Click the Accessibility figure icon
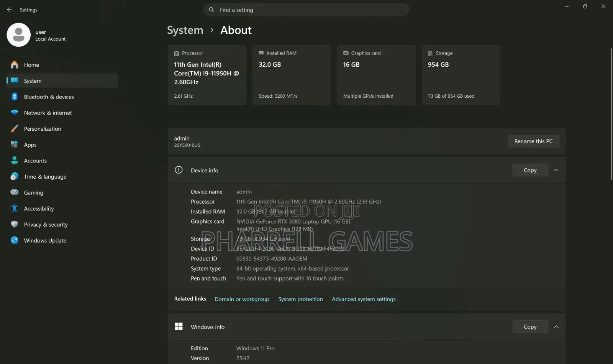The width and height of the screenshot is (613, 364). click(x=15, y=208)
